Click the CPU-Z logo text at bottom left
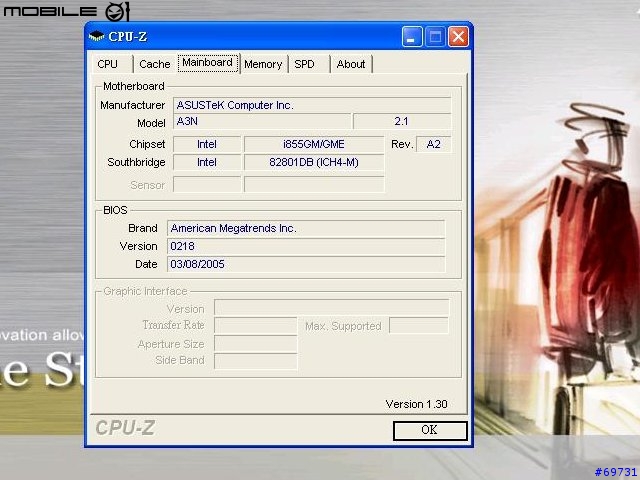This screenshot has height=480, width=640. 125,428
